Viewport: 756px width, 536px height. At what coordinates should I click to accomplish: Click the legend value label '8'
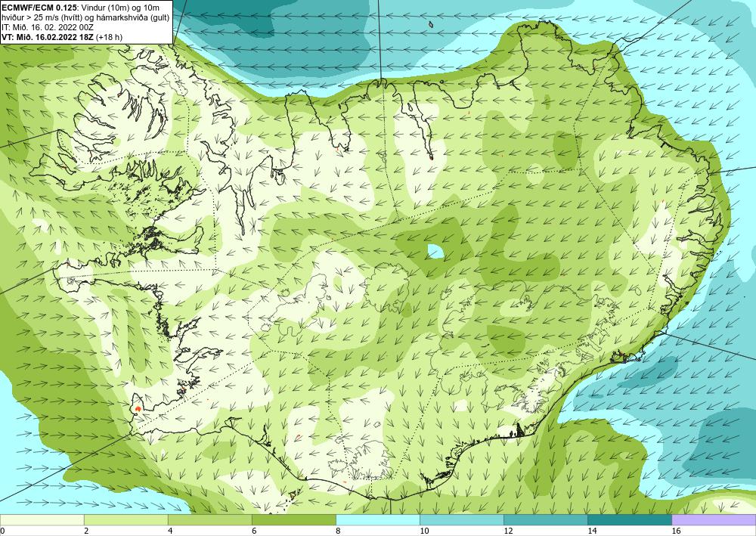(x=338, y=531)
